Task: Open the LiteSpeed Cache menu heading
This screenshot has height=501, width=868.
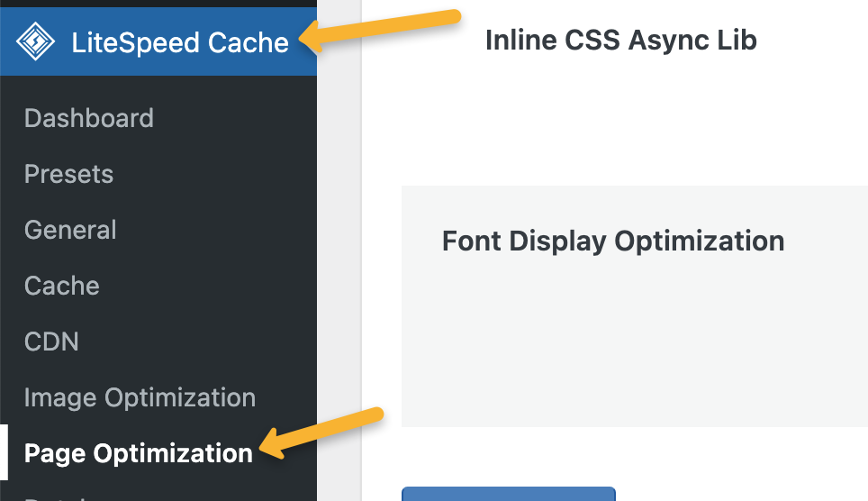Action: pyautogui.click(x=180, y=42)
